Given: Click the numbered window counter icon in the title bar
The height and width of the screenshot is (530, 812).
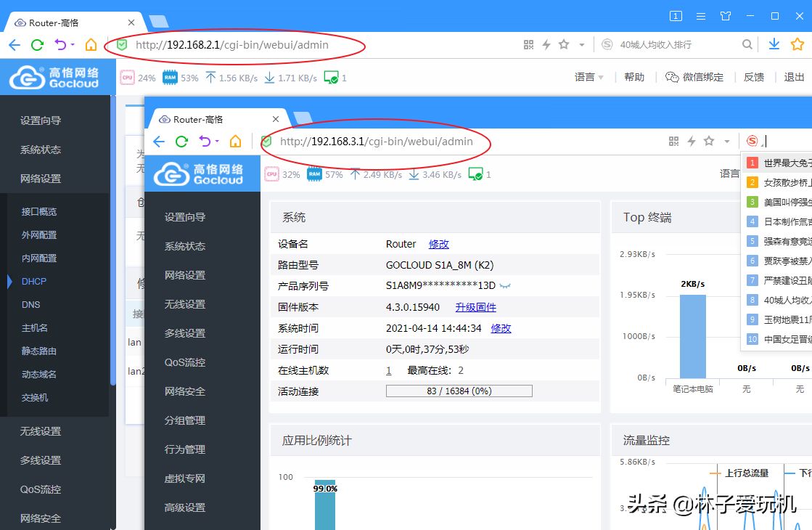Looking at the screenshot, I should [x=676, y=16].
